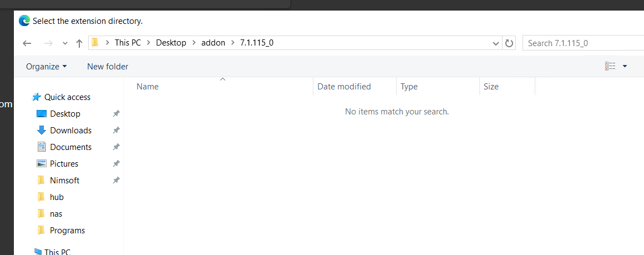Change view with the view icon

[610, 67]
